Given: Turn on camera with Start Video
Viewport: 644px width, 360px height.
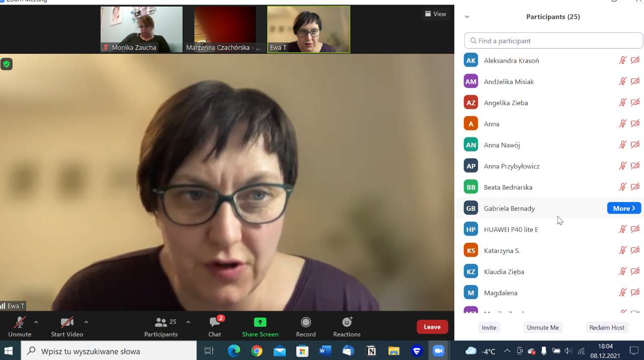Looking at the screenshot, I should (x=67, y=326).
